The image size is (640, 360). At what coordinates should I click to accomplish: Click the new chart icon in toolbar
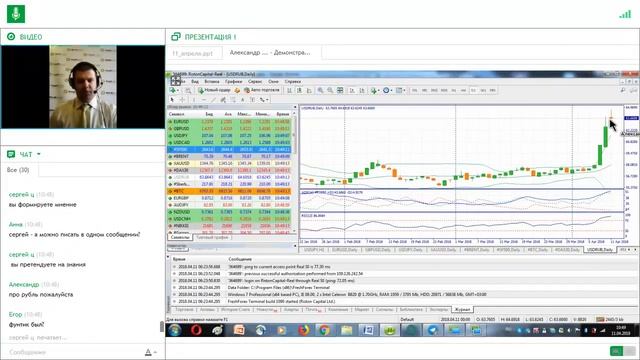click(x=173, y=90)
